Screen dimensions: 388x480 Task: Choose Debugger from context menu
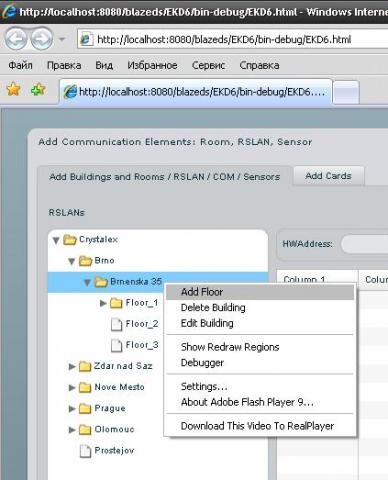point(260,363)
